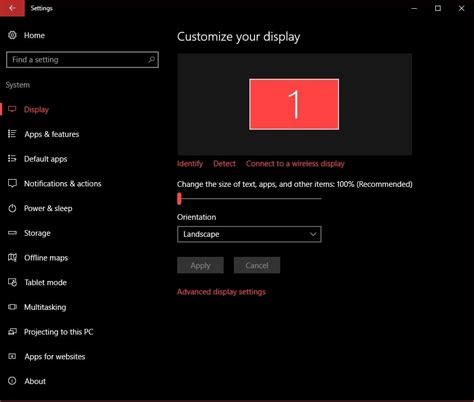Image resolution: width=474 pixels, height=402 pixels.
Task: Click the Multitasking icon
Action: tap(12, 307)
